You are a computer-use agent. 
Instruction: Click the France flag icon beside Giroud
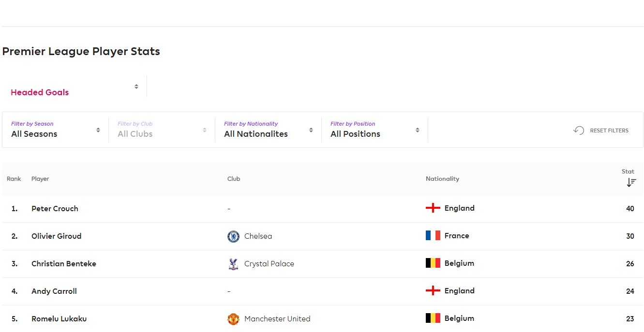coord(433,236)
